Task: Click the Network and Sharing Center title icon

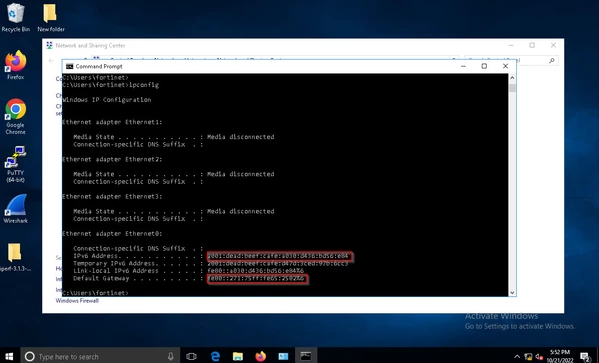Action: tap(49, 45)
